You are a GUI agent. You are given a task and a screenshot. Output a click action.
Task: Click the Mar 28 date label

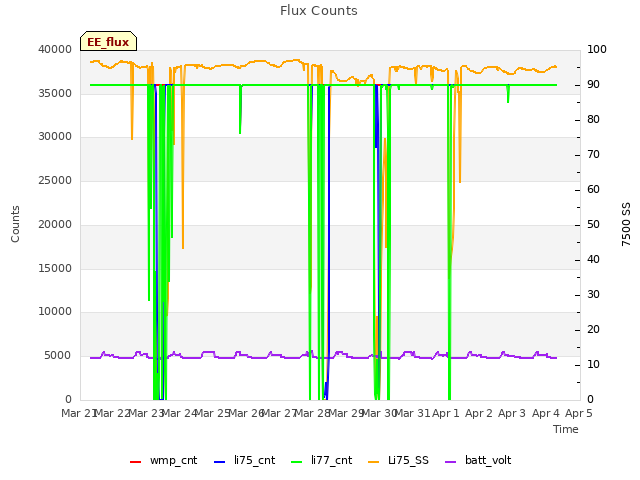point(312,413)
